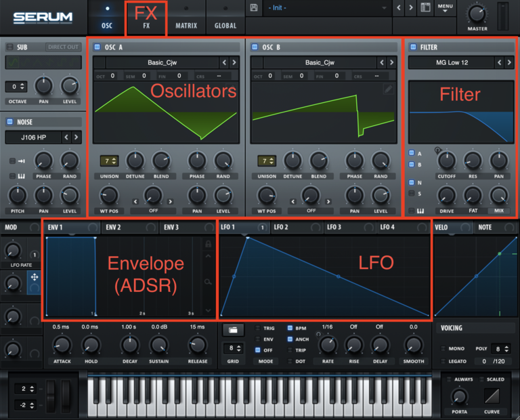520x420 pixels.
Task: Enable MONO voicing
Action: tap(443, 348)
